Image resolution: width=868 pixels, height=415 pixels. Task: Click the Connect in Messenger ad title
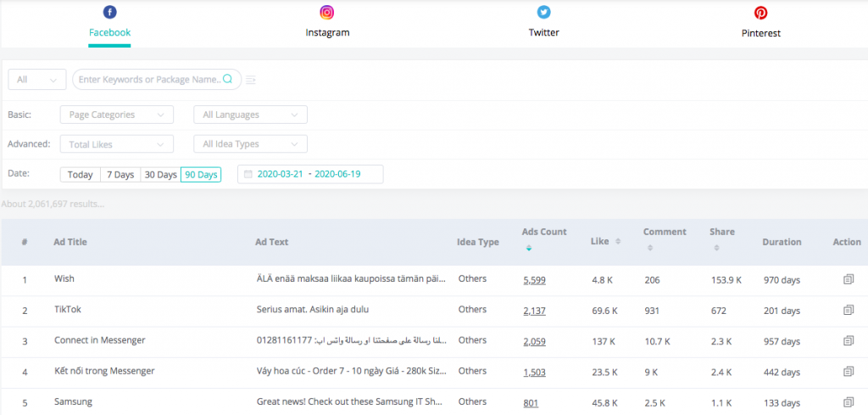[100, 340]
